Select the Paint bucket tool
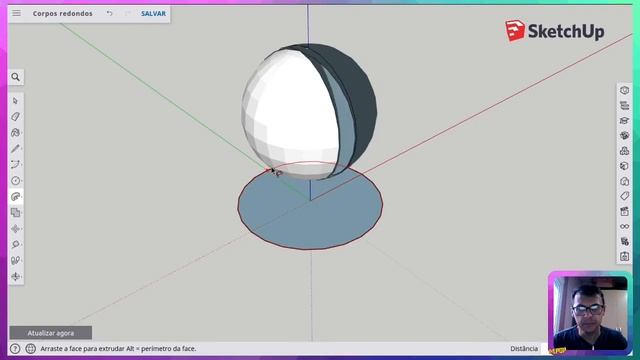 [x=16, y=133]
